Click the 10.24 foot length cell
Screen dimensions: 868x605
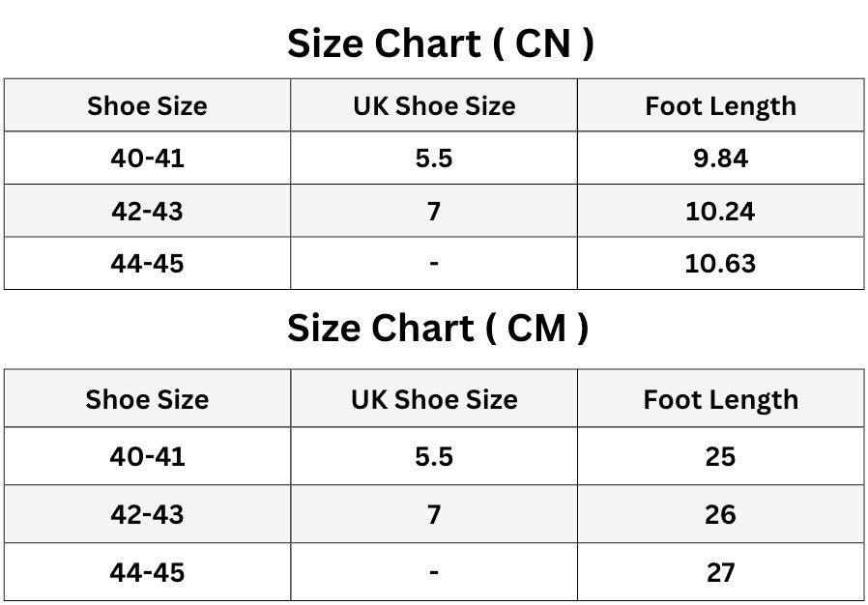pyautogui.click(x=721, y=212)
